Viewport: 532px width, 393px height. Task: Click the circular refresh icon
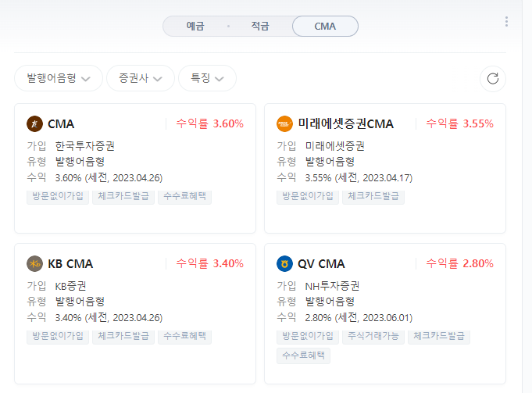point(493,78)
